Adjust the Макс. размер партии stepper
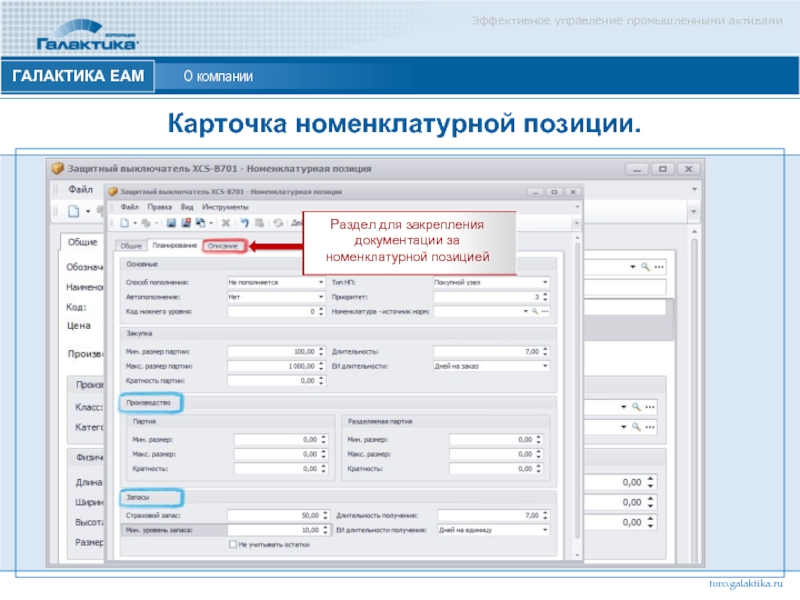Image resolution: width=800 pixels, height=600 pixels. point(321,366)
